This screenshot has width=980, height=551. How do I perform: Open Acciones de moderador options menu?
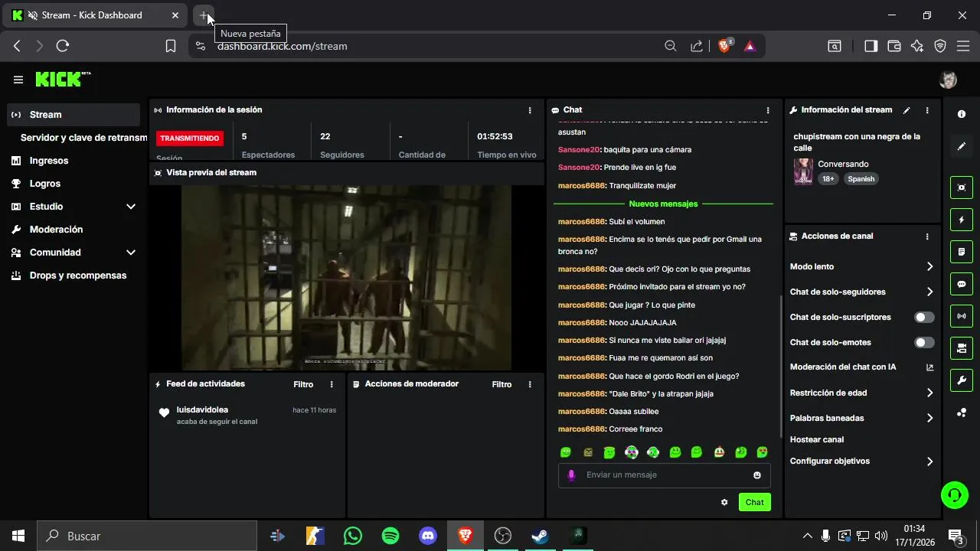530,384
